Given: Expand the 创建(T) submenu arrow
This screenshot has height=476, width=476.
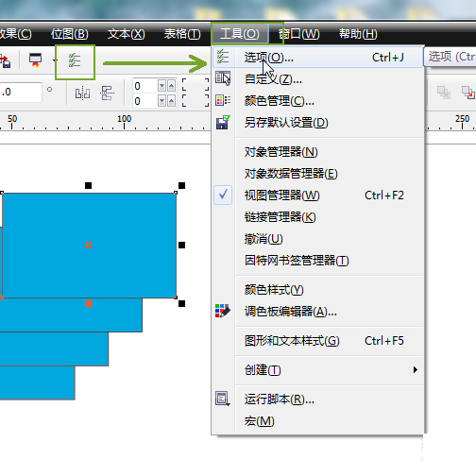Looking at the screenshot, I should pos(416,369).
